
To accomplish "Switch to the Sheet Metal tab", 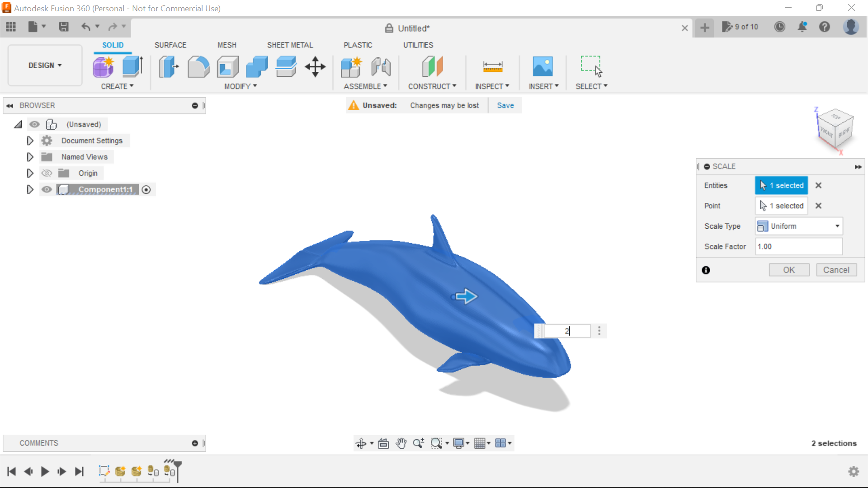I will [x=290, y=45].
